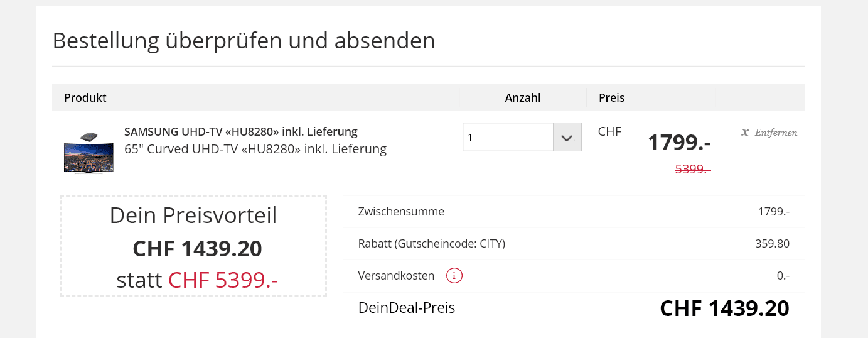Click the Zwischensumme row label
The width and height of the screenshot is (868, 338).
click(401, 212)
